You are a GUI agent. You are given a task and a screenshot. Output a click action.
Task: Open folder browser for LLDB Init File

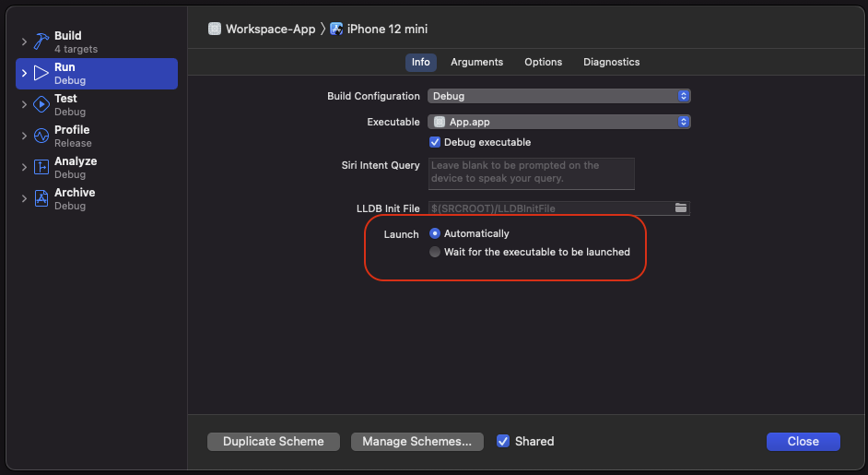click(681, 208)
